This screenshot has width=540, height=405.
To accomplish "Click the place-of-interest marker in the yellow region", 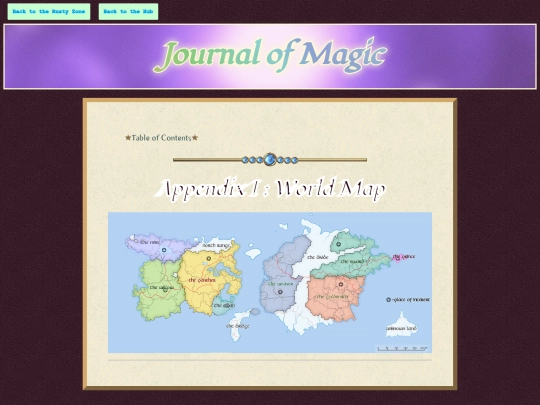I will pos(208,258).
